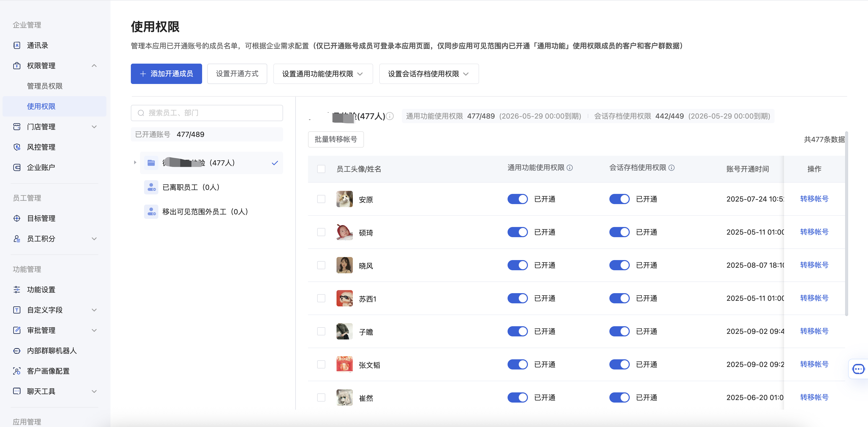Click the 风控管理 shield icon
Image resolution: width=868 pixels, height=427 pixels.
point(17,147)
